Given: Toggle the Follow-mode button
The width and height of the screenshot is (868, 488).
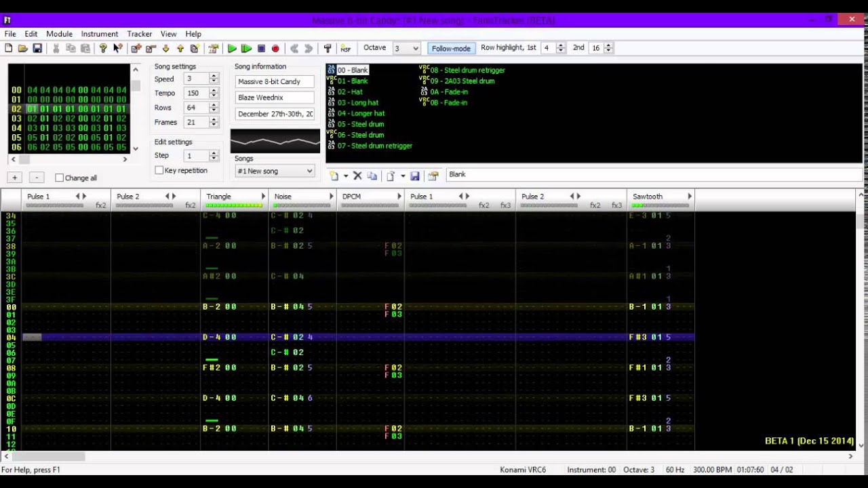Looking at the screenshot, I should point(451,48).
